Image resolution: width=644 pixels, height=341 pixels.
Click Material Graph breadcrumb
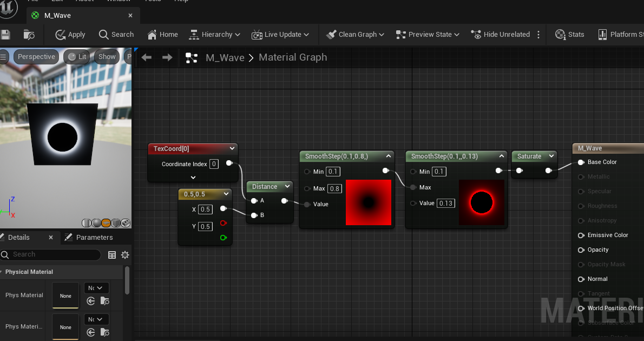[293, 57]
